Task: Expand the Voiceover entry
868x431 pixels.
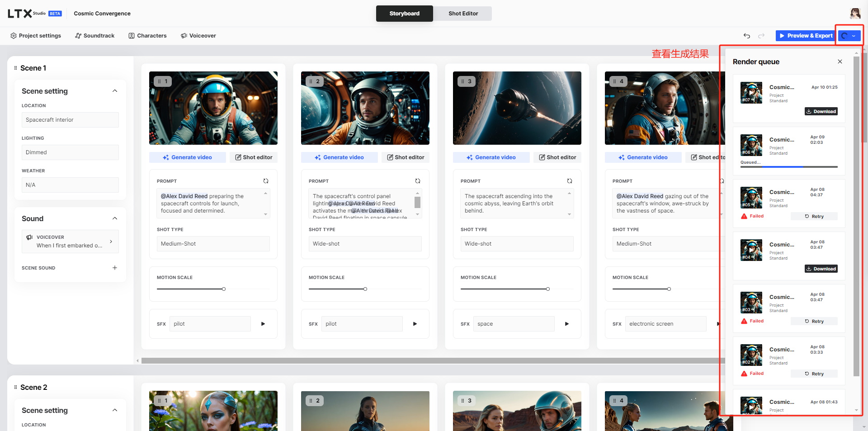Action: coord(111,242)
